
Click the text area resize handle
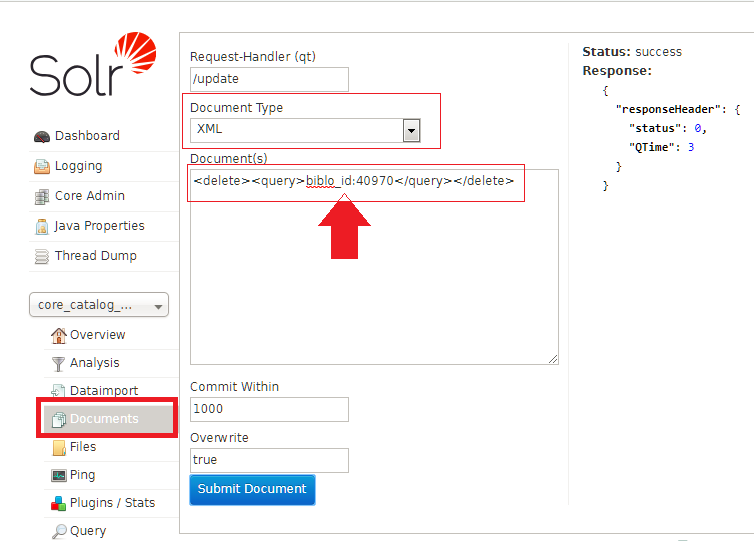553,359
